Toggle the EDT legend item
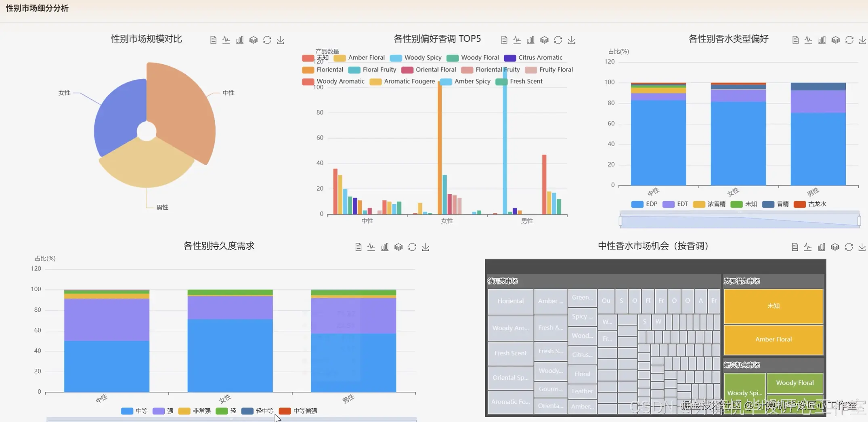This screenshot has height=422, width=868. coord(675,204)
